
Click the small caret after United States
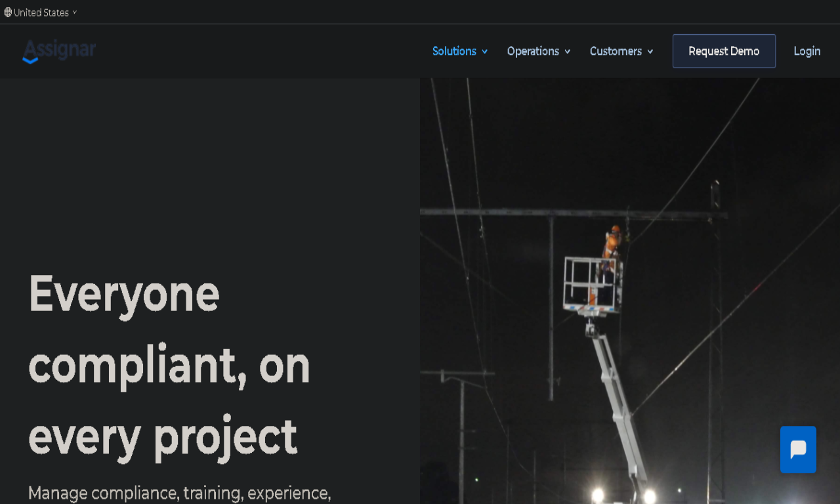pos(75,12)
